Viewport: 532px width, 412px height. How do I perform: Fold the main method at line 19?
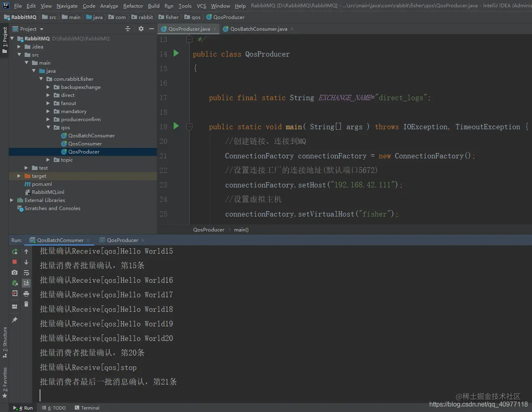pyautogui.click(x=189, y=126)
